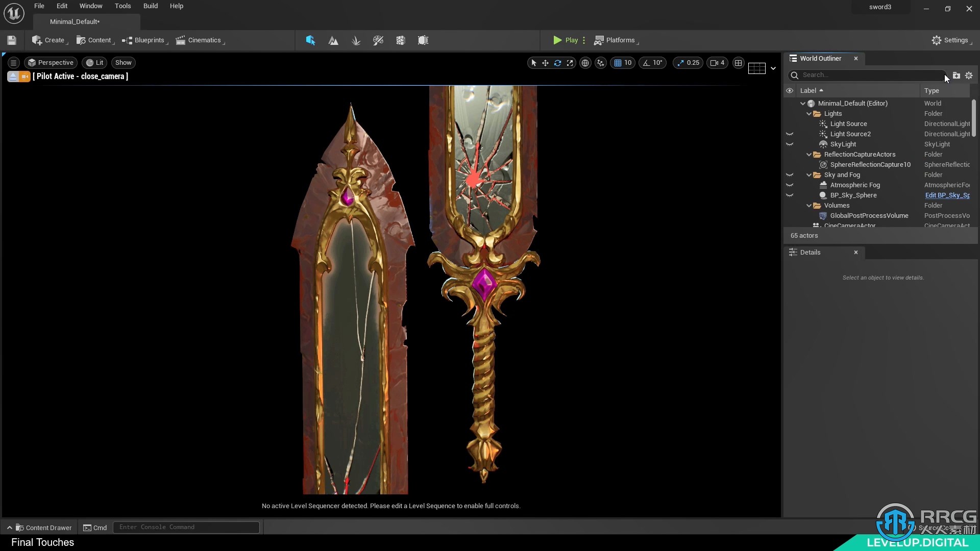Open the Build menu
The width and height of the screenshot is (980, 551).
pos(150,6)
